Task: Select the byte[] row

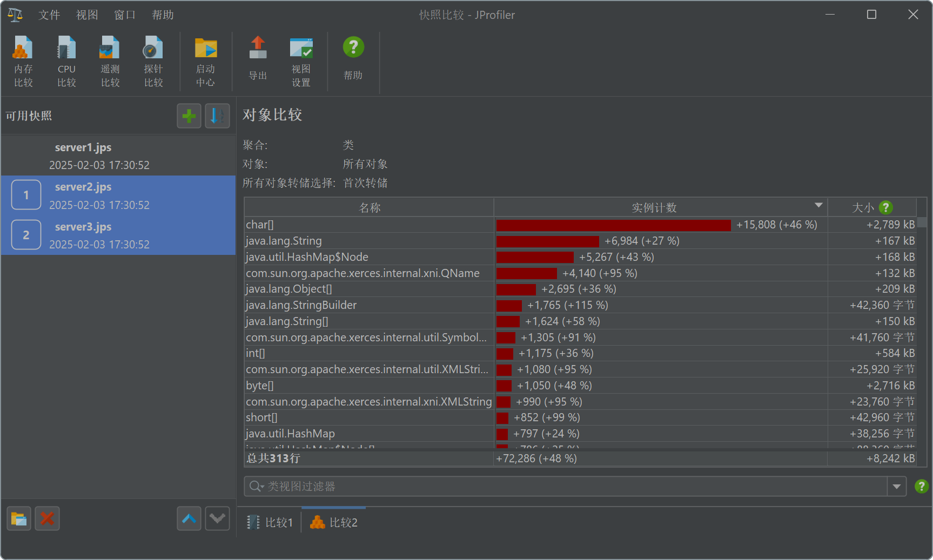Action: point(581,386)
